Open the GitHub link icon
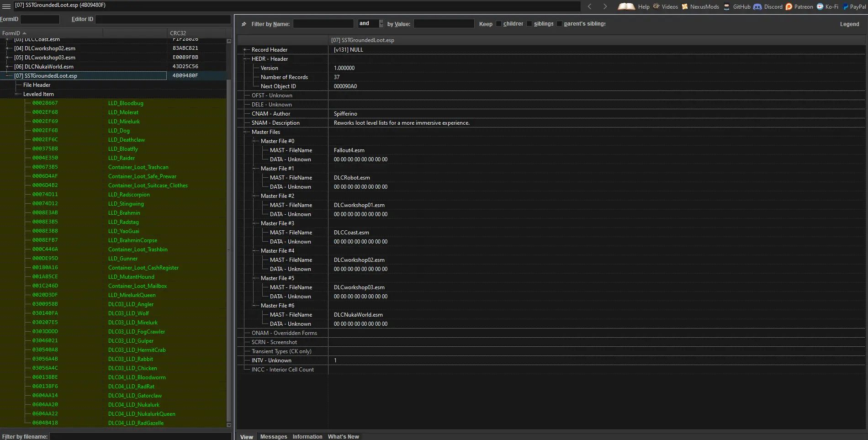 coord(726,6)
